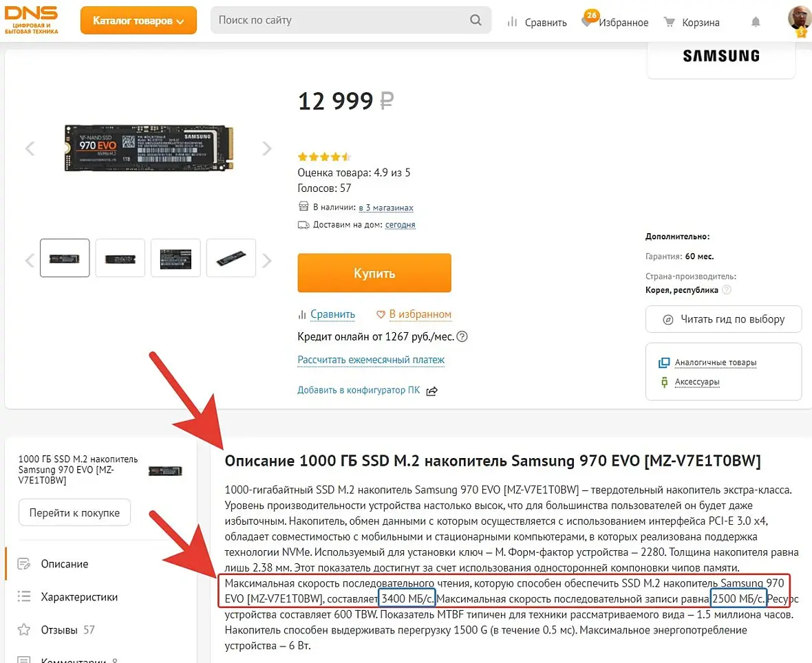
Task: Click the compare bars icon in header
Action: (512, 22)
